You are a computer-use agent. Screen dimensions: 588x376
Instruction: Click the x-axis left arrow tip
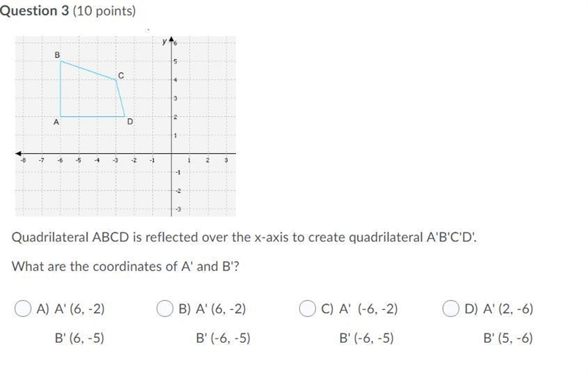[18, 153]
